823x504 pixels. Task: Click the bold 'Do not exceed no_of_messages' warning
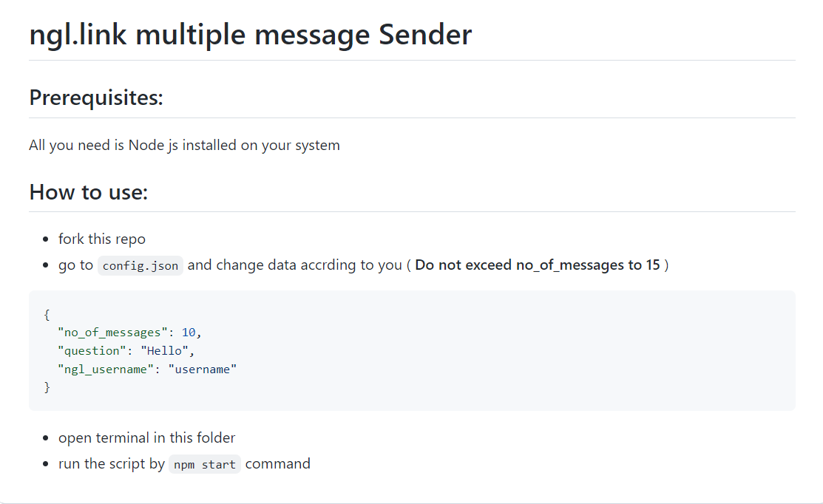(x=537, y=265)
